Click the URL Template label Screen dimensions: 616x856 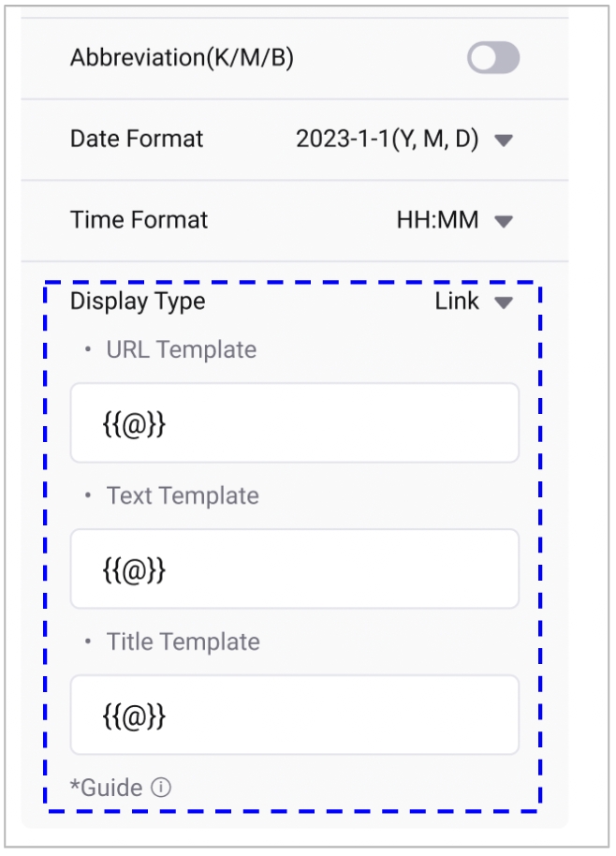181,350
